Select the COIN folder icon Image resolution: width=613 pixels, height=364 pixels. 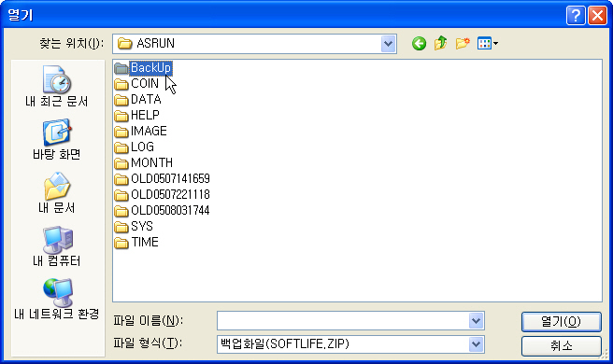click(121, 84)
